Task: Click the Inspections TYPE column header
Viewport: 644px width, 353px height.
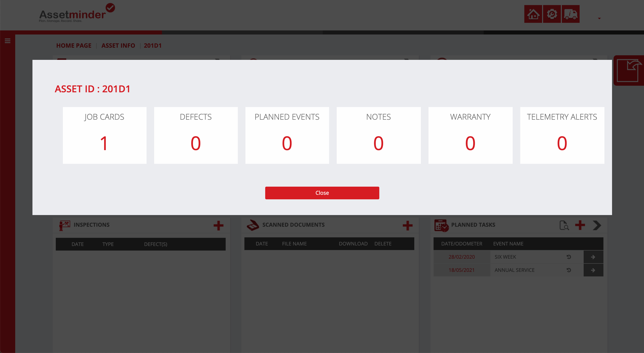Action: tap(108, 244)
